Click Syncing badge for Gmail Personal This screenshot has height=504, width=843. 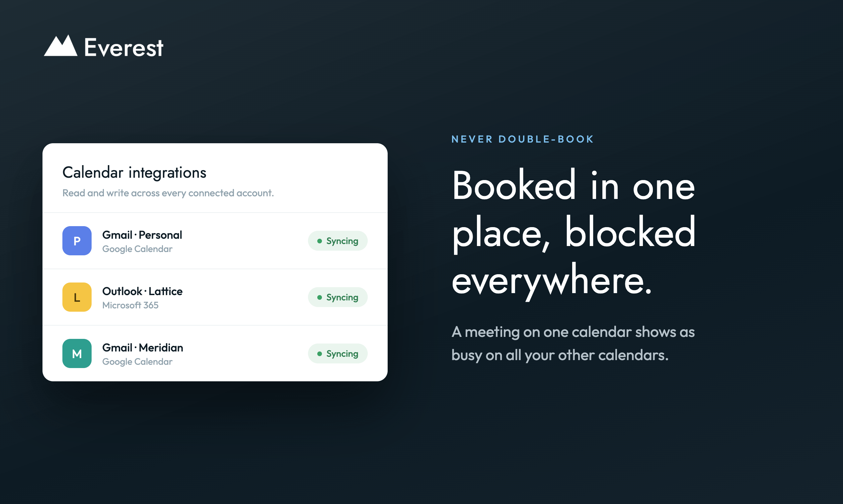(x=338, y=241)
